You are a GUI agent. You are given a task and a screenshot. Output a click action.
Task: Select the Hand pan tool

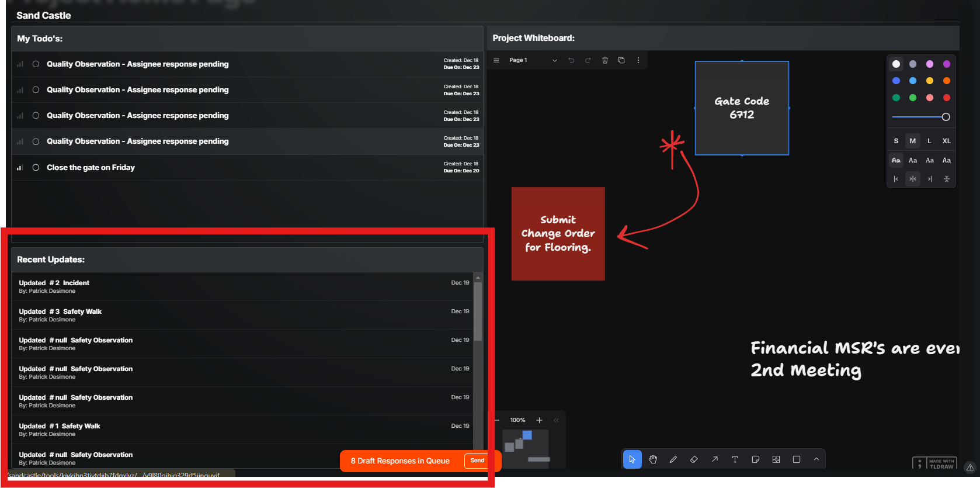(x=653, y=459)
